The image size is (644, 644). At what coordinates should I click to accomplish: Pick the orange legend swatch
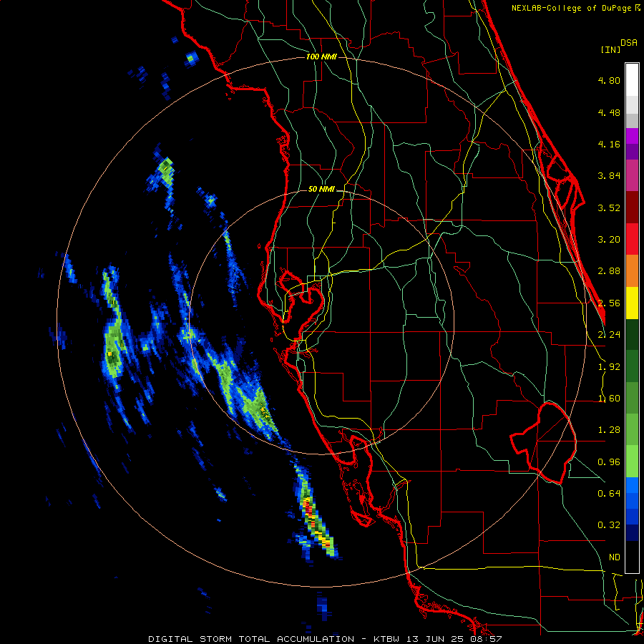coord(632,271)
